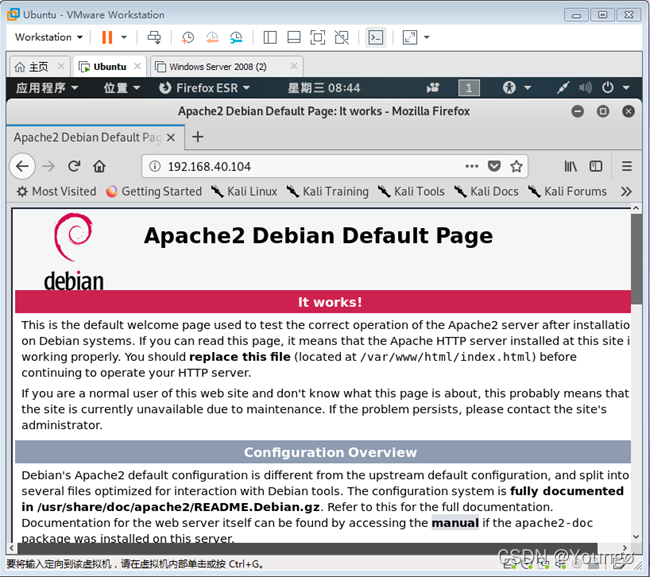The width and height of the screenshot is (650, 577).
Task: Click the clock showing 星期三 08:44
Action: coord(324,88)
